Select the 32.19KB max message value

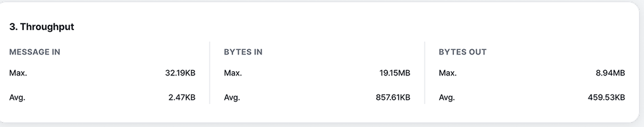point(180,73)
